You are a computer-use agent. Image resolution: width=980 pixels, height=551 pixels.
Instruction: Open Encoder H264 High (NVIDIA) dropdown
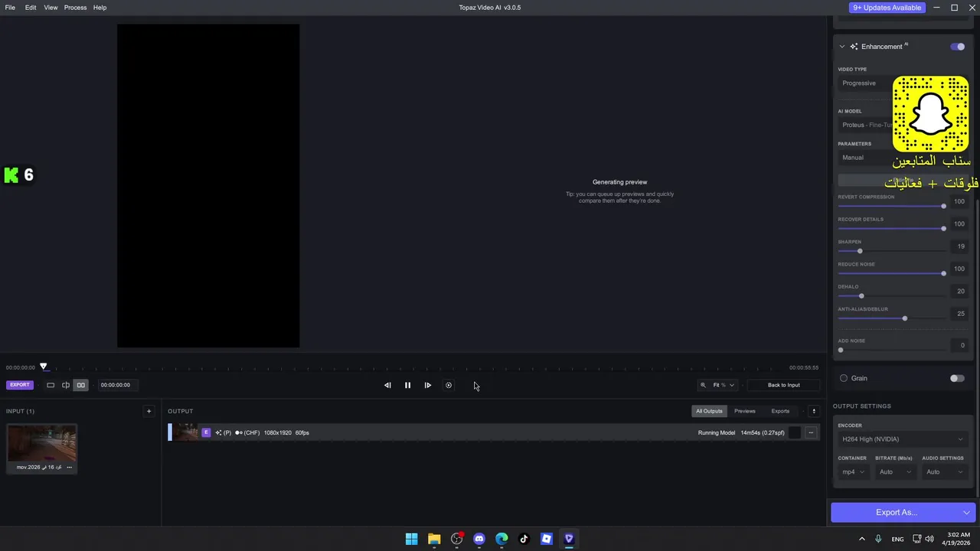point(903,439)
